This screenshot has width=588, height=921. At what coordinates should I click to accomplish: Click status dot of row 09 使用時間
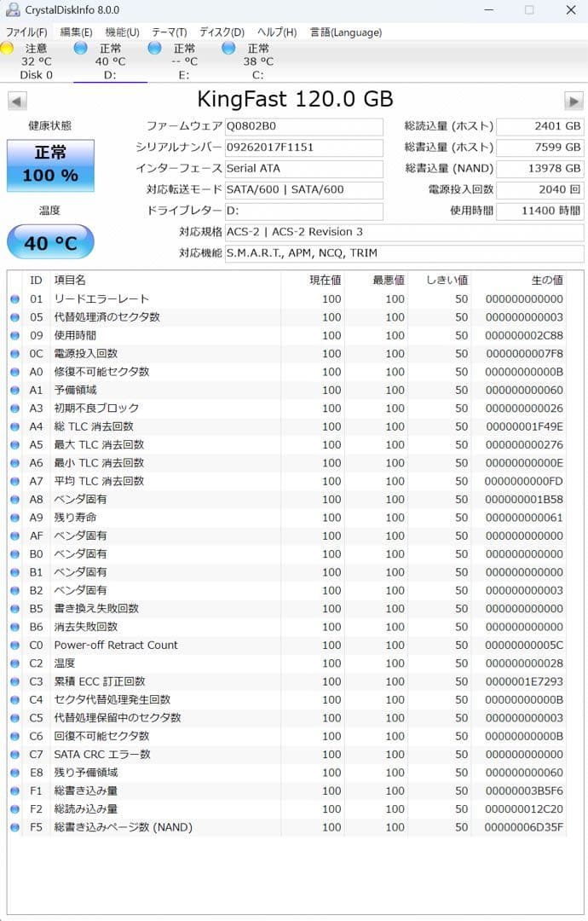tap(14, 335)
